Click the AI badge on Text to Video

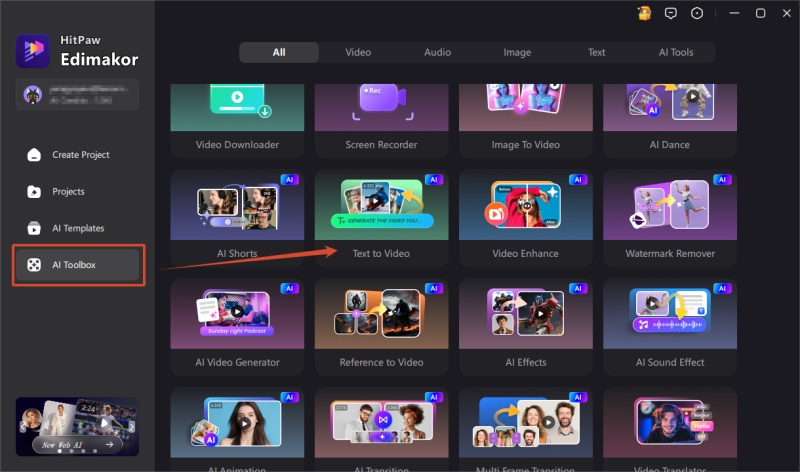[434, 180]
